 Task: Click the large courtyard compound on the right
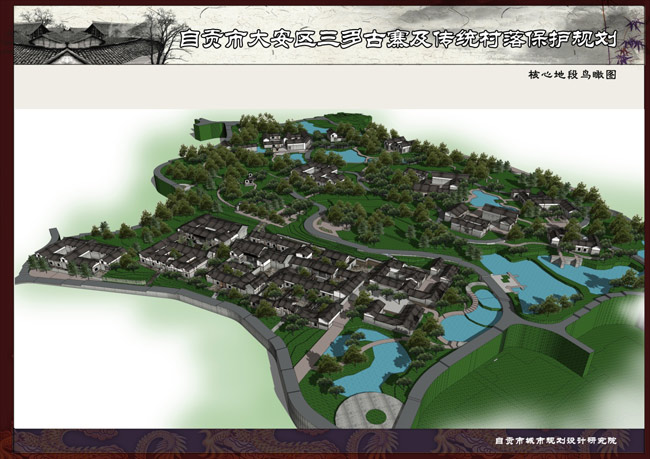480,217
